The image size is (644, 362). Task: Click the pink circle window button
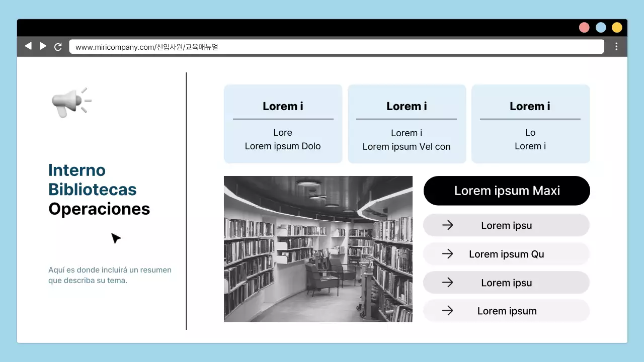(584, 28)
